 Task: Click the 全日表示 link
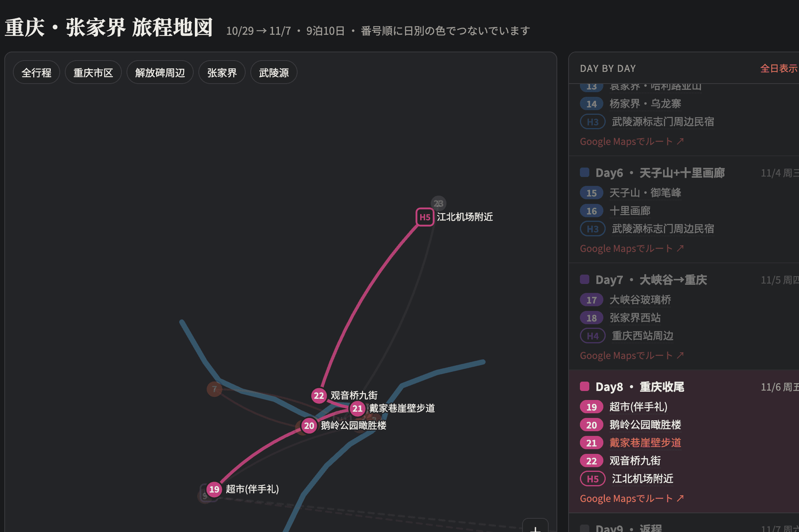[x=778, y=68]
